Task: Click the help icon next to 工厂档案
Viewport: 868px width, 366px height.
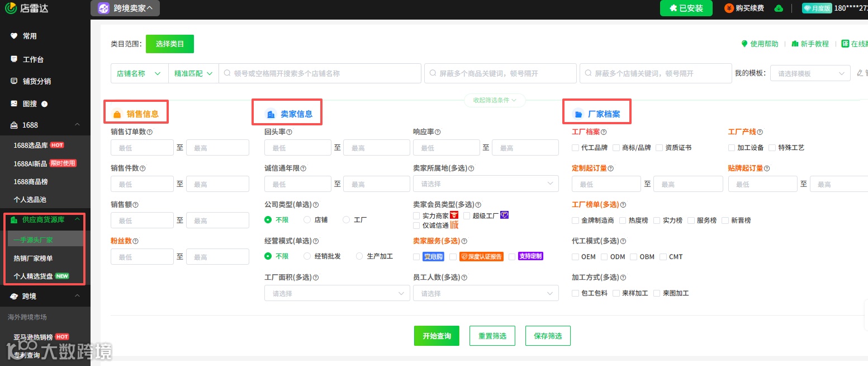Action: (604, 132)
